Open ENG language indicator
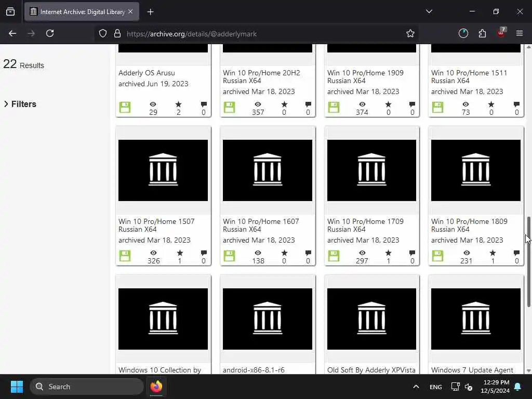 coord(436,387)
